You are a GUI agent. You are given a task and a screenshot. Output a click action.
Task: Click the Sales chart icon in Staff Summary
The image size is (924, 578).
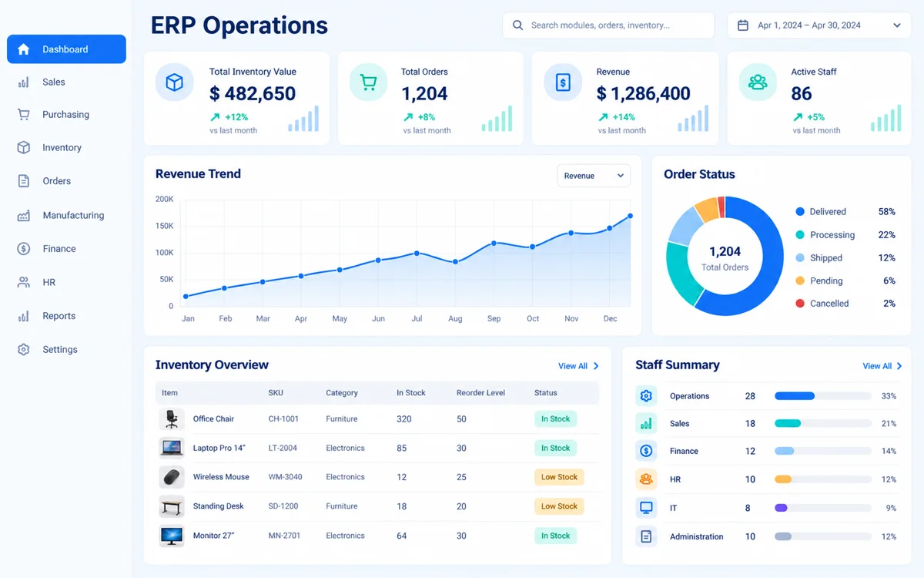tap(646, 424)
